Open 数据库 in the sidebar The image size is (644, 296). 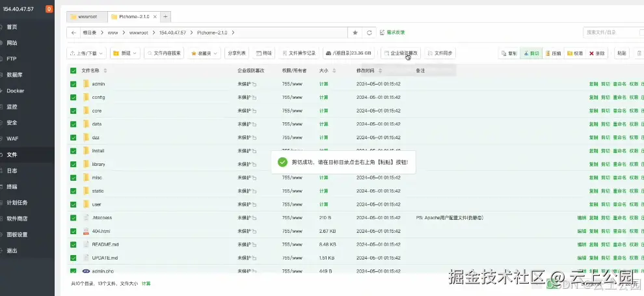(x=14, y=75)
